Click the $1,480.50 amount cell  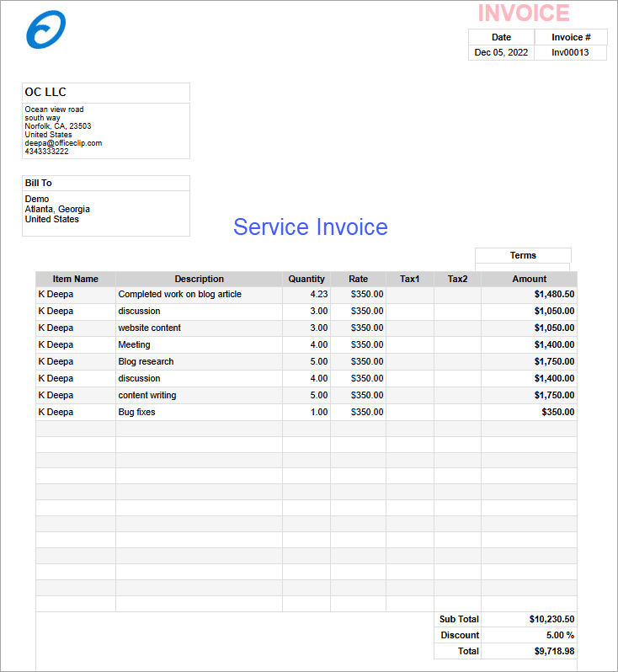click(x=554, y=294)
